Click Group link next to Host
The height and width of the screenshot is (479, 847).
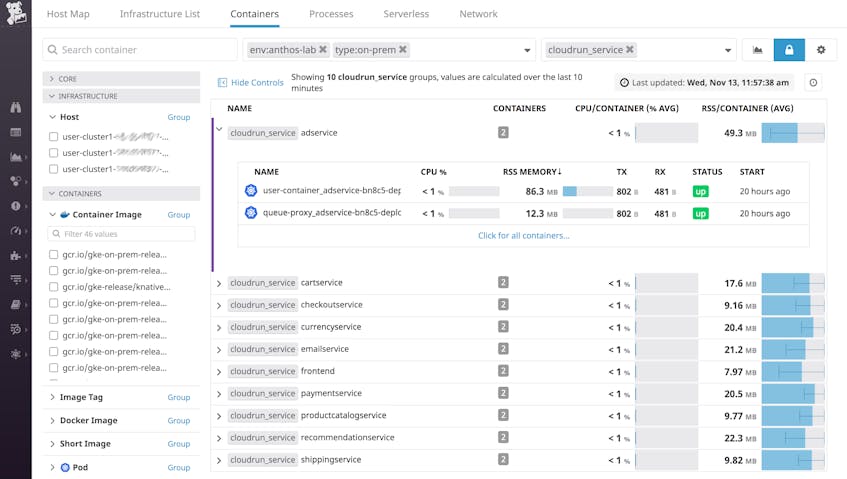(x=179, y=117)
